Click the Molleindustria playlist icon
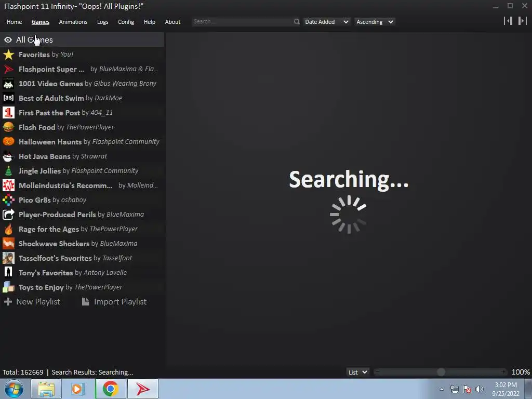Viewport: 532px width, 399px height. [8, 185]
